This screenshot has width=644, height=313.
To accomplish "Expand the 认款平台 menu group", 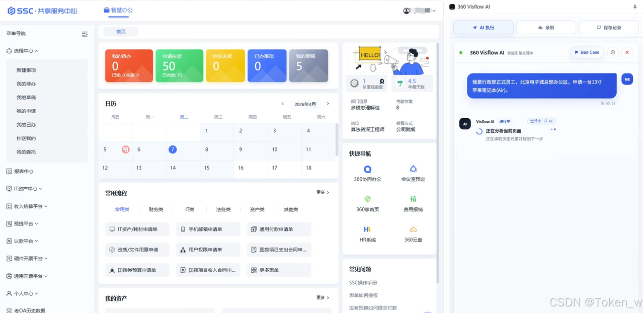I will (x=23, y=241).
